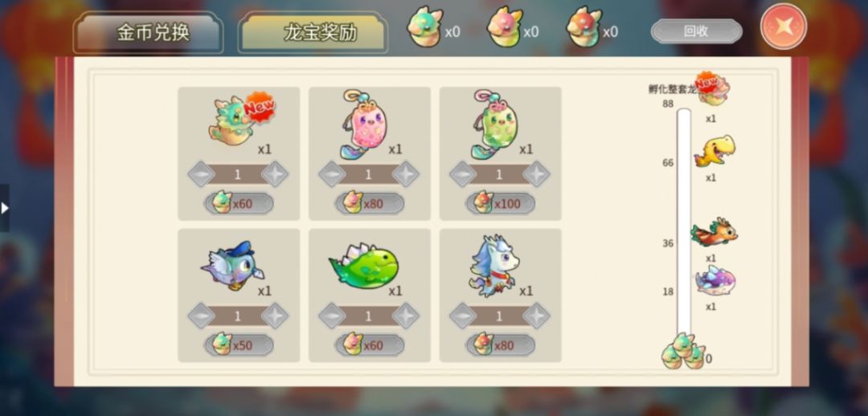This screenshot has height=416, width=868.
Task: Tap the purple dragon milestone at 18
Action: 715,280
